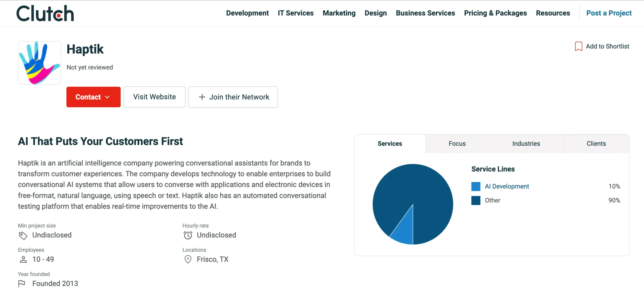The height and width of the screenshot is (296, 644).
Task: Open the Business Services menu
Action: click(x=425, y=13)
